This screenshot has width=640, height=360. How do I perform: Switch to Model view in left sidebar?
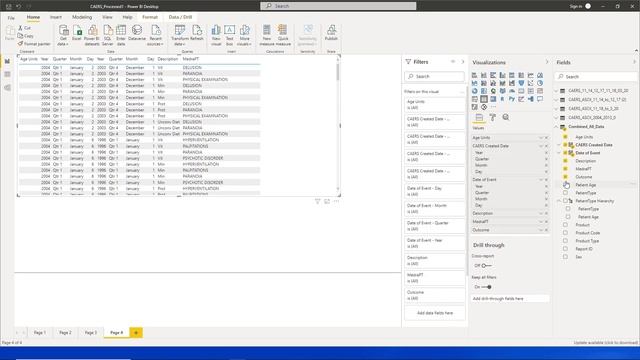[7, 88]
